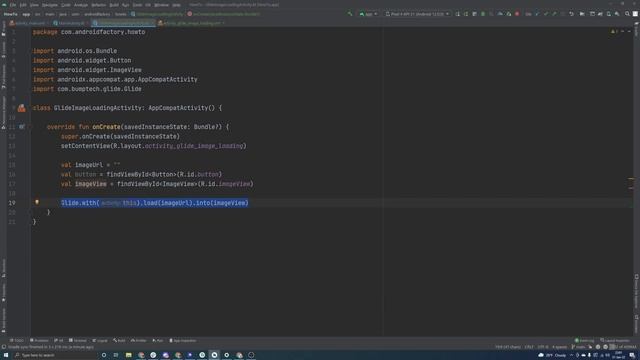Click the Make Project hammer icon
640x360 pixels.
click(x=350, y=14)
